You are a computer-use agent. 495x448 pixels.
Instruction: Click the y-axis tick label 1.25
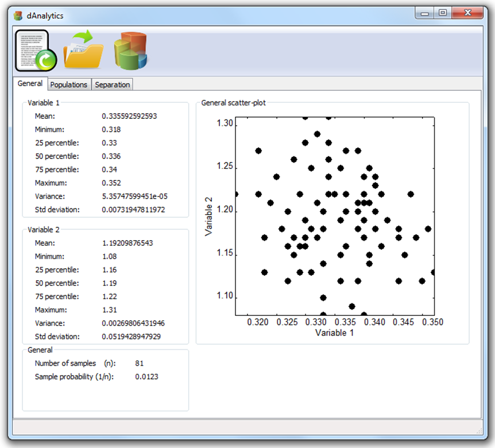225,166
